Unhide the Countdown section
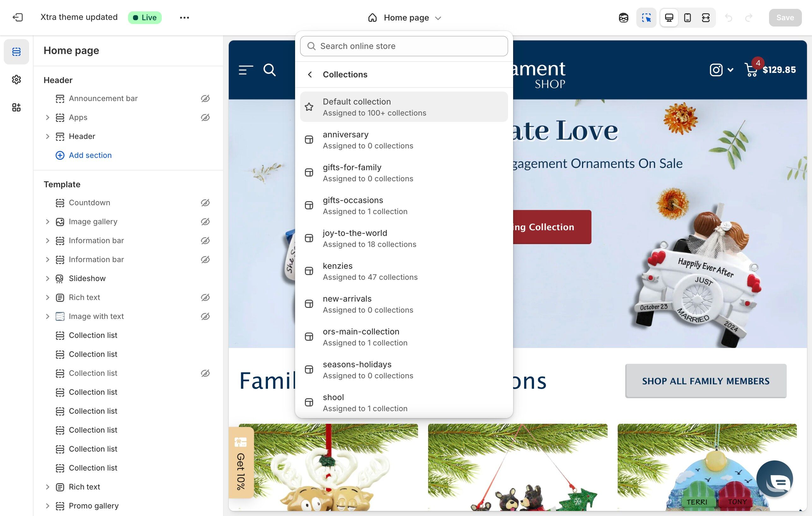This screenshot has height=516, width=812. 205,202
